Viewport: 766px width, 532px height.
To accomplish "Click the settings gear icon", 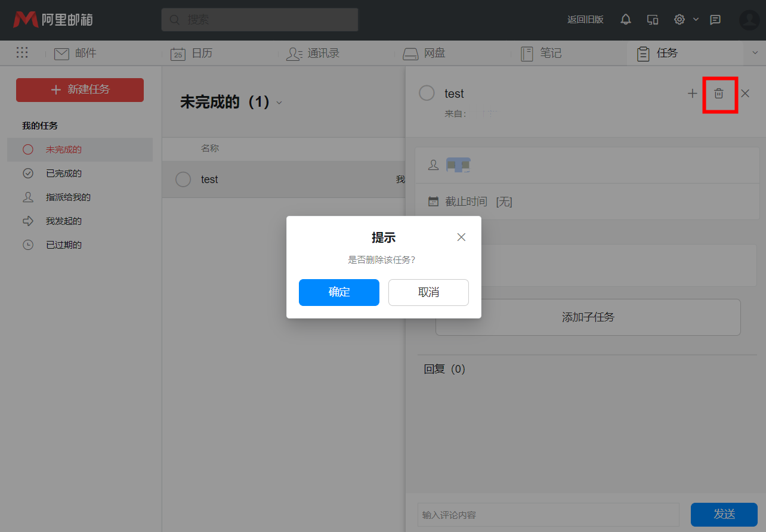I will [679, 19].
